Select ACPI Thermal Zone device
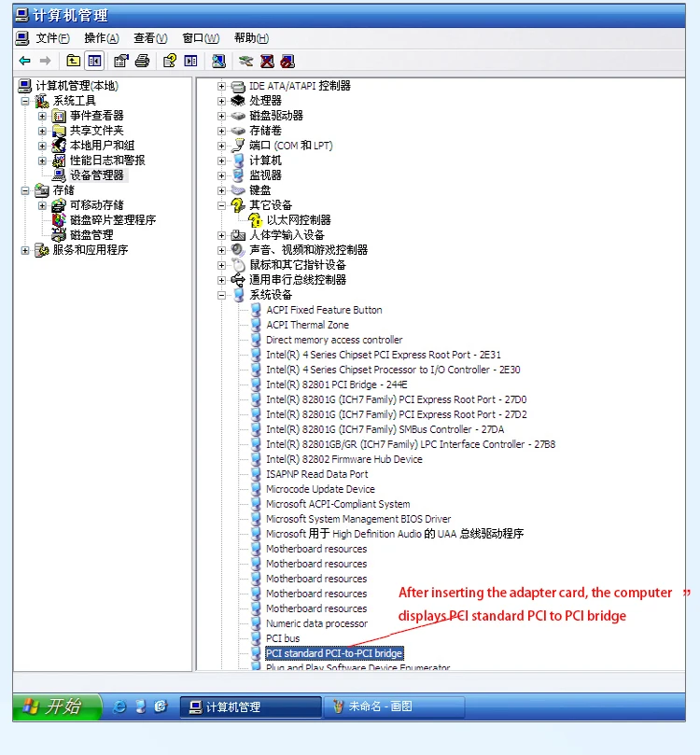Screen dimensions: 700x755 point(308,325)
